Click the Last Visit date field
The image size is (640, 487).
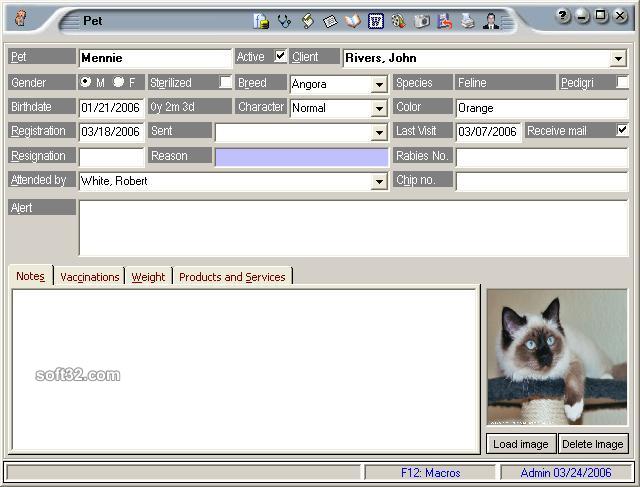(x=488, y=132)
